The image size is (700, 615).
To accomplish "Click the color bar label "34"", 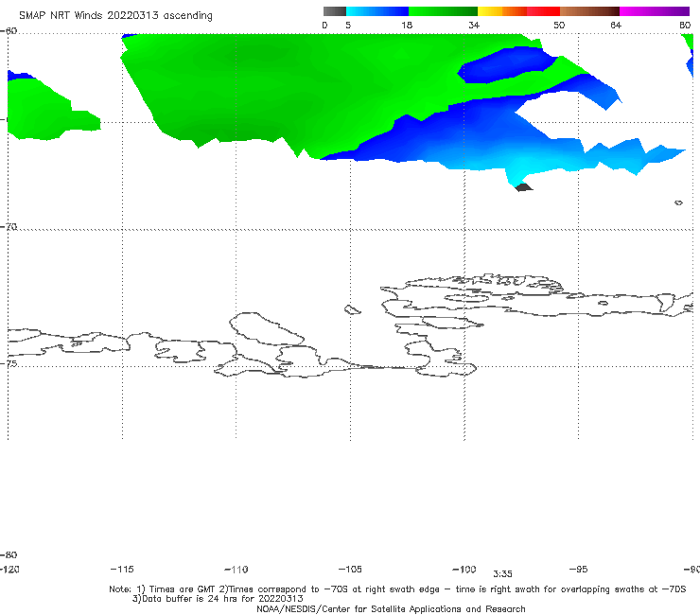I will coord(474,26).
